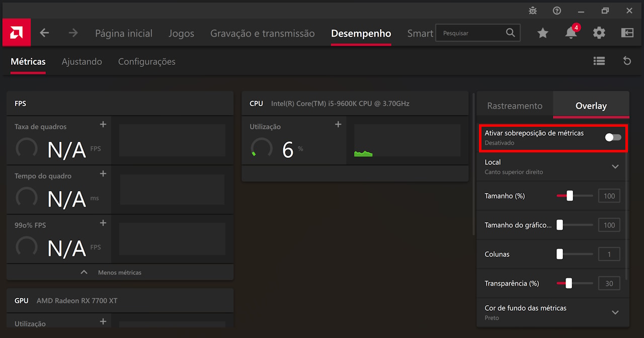Click the AMD logo icon
The height and width of the screenshot is (338, 644).
pyautogui.click(x=17, y=33)
